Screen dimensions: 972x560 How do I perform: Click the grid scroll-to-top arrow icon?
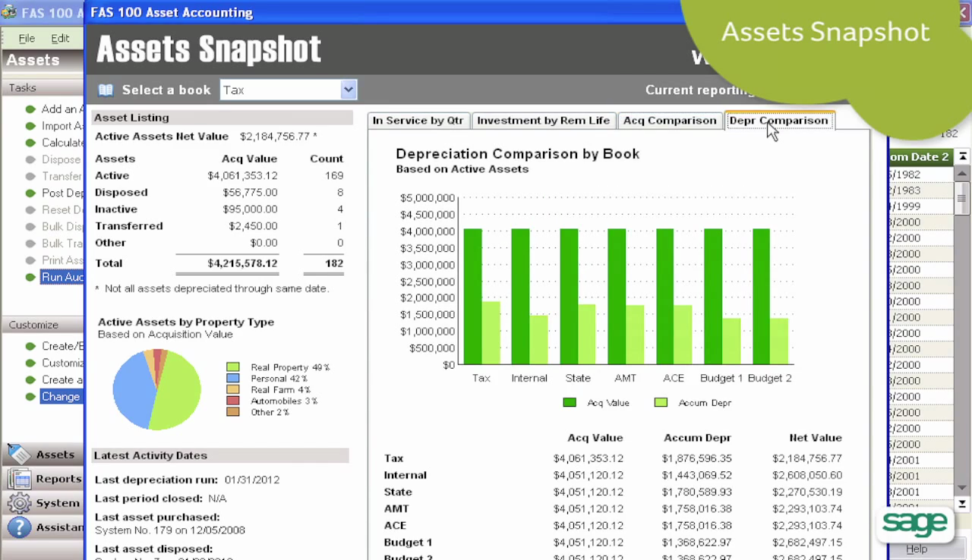962,156
